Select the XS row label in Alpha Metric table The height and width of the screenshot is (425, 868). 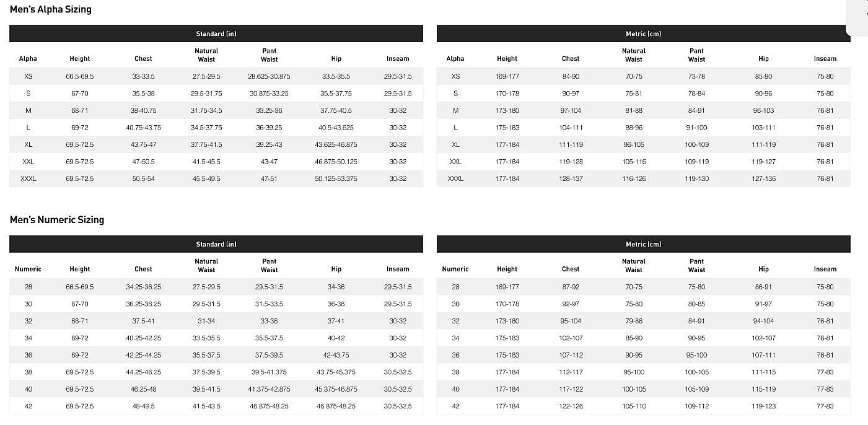pos(455,77)
